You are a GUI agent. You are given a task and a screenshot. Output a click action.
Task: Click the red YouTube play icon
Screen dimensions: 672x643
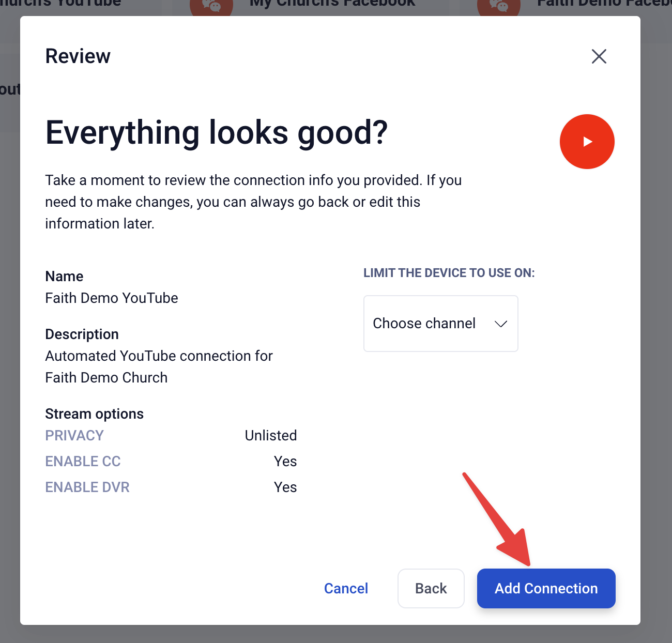pos(587,142)
